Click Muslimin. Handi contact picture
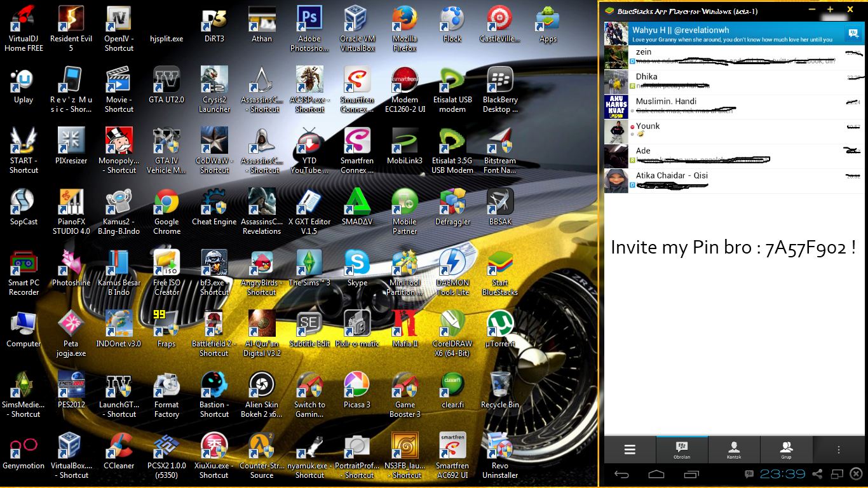The height and width of the screenshot is (488, 868). point(616,107)
